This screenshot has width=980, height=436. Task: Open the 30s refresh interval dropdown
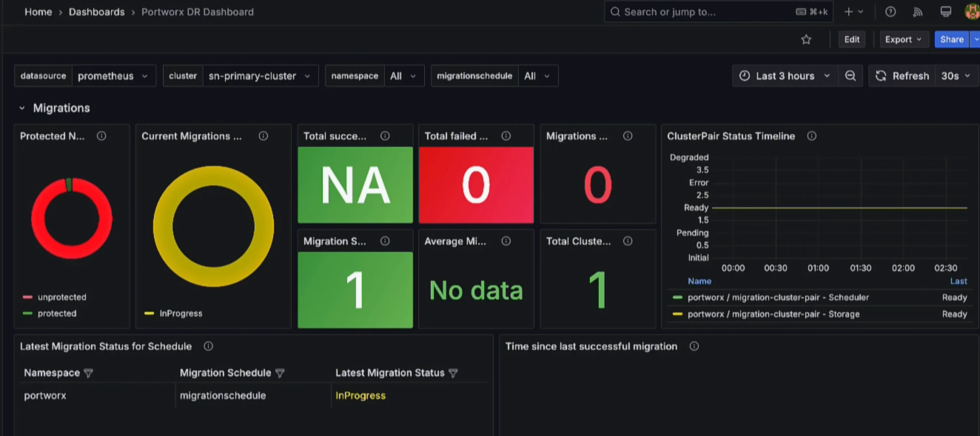956,76
